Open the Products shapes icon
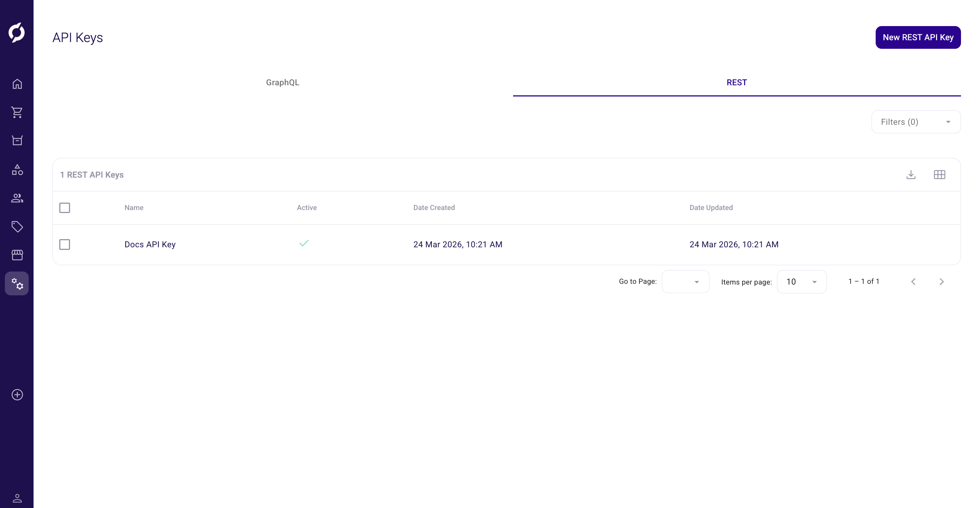This screenshot has height=508, width=980. [x=17, y=169]
